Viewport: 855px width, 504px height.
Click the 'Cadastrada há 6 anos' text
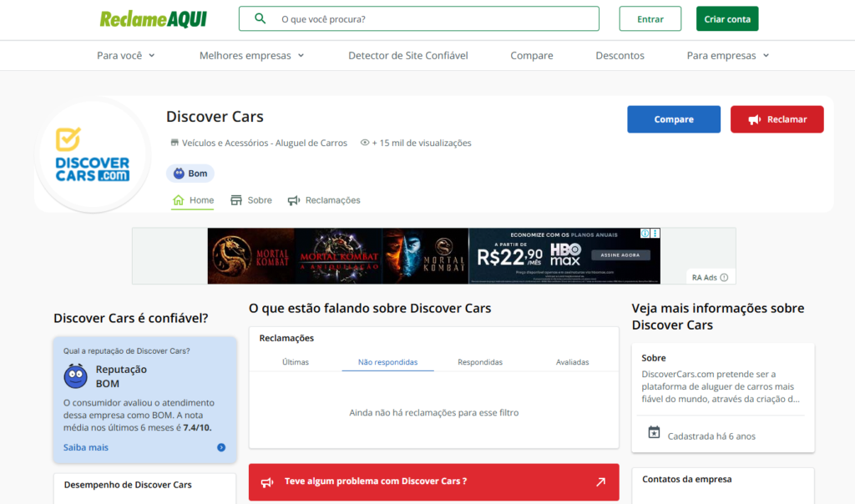pyautogui.click(x=711, y=436)
